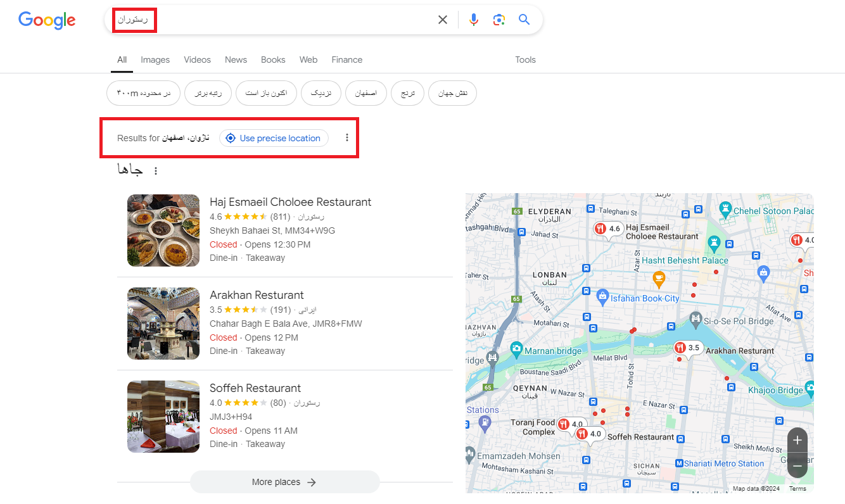Select the 3.5 Arakhan Resturant map pin

688,348
